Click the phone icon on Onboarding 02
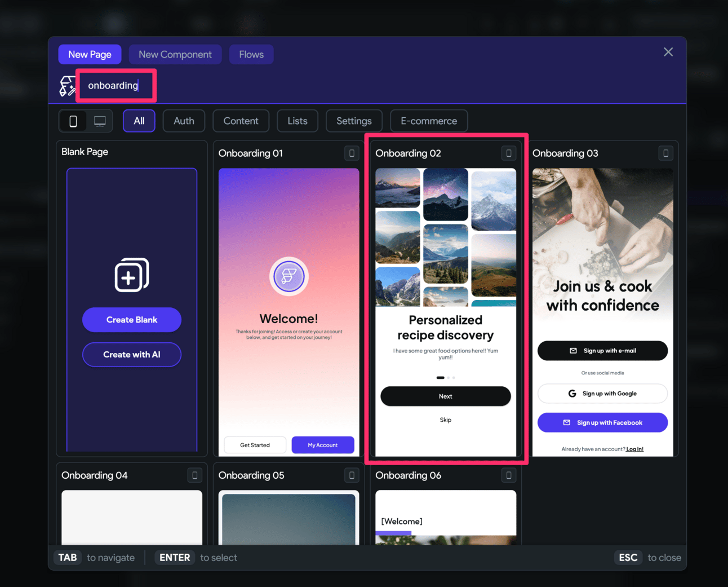Viewport: 728px width, 587px height. [x=509, y=153]
